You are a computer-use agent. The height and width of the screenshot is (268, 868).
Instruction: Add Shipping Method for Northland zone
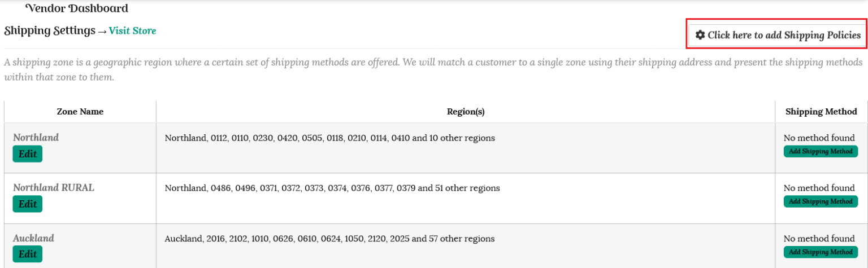tap(820, 151)
